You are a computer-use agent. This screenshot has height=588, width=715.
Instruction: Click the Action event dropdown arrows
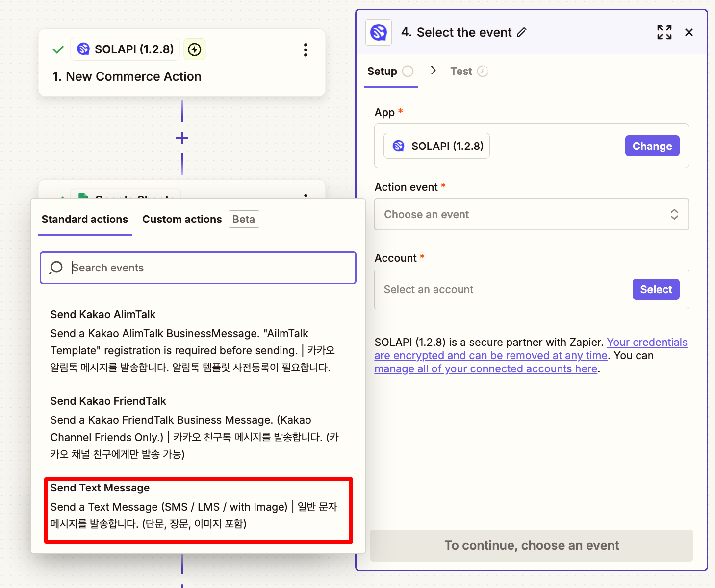pos(674,214)
